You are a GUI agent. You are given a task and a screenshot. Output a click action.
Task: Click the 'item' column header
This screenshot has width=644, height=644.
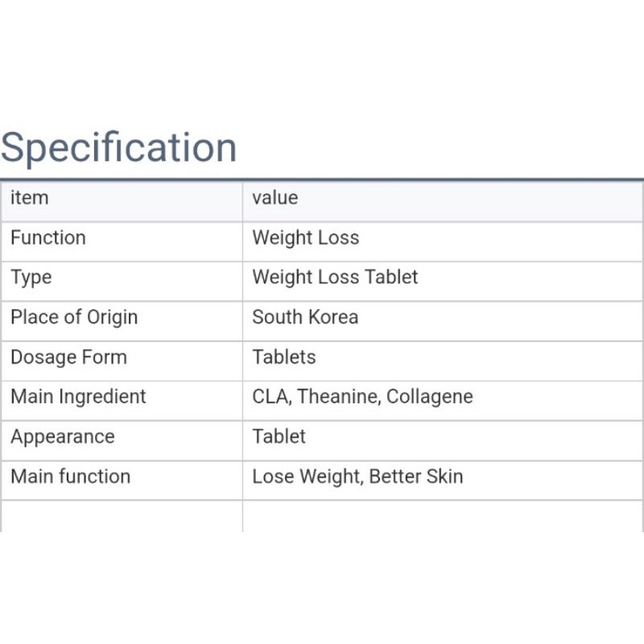(x=30, y=198)
